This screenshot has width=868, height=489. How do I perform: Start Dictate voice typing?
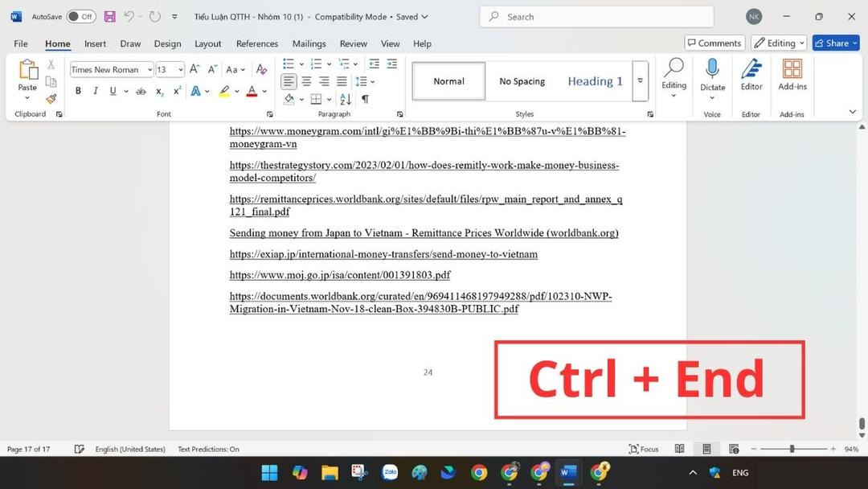[x=712, y=76]
